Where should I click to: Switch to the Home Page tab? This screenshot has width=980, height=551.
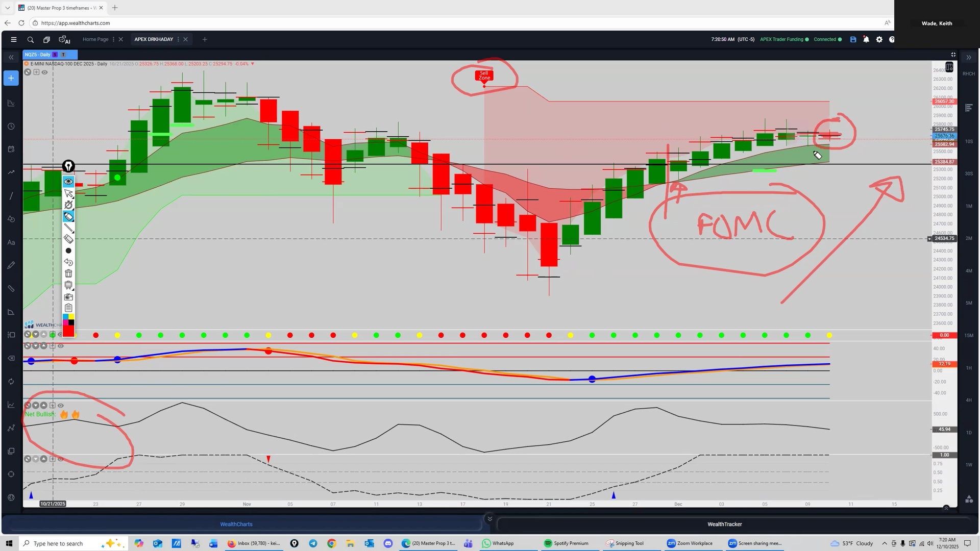tap(95, 39)
